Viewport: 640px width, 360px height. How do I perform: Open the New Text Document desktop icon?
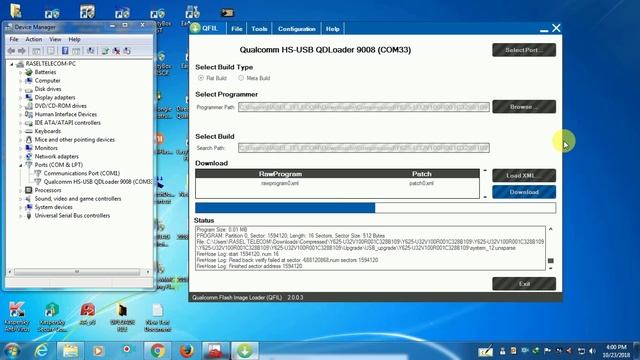(158, 316)
